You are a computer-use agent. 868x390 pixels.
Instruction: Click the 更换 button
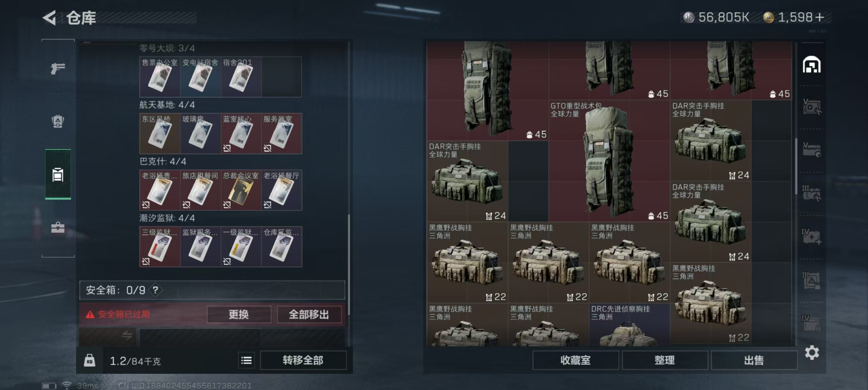[239, 315]
